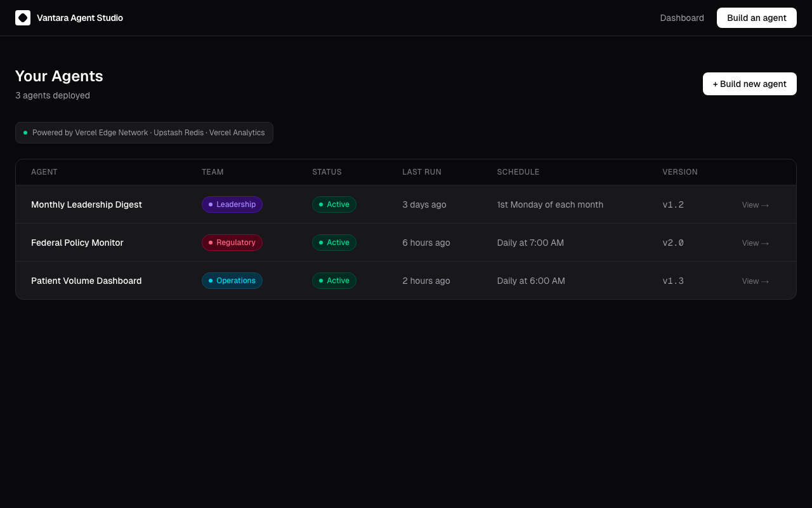
Task: Click the TEAM column header
Action: pyautogui.click(x=213, y=172)
